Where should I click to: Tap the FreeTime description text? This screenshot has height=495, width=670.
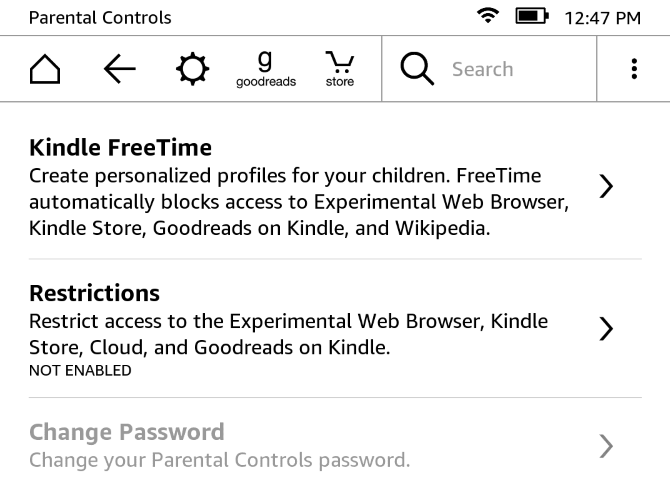point(298,202)
